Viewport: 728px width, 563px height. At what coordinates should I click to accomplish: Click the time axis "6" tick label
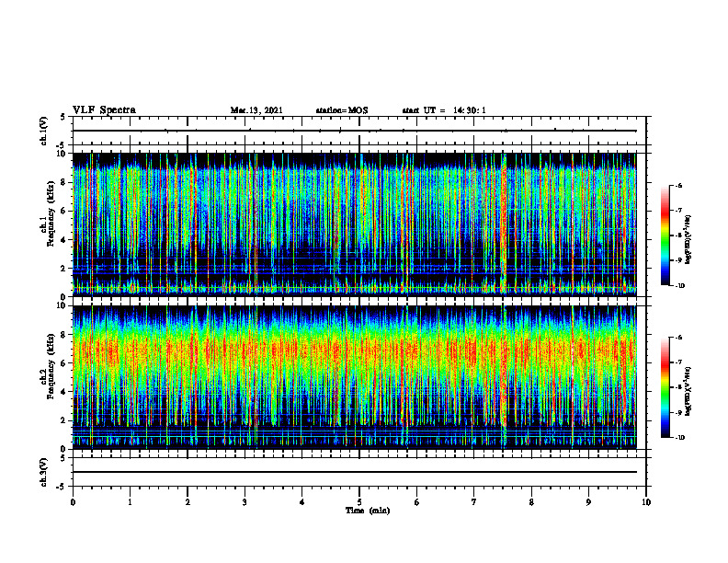pos(417,502)
